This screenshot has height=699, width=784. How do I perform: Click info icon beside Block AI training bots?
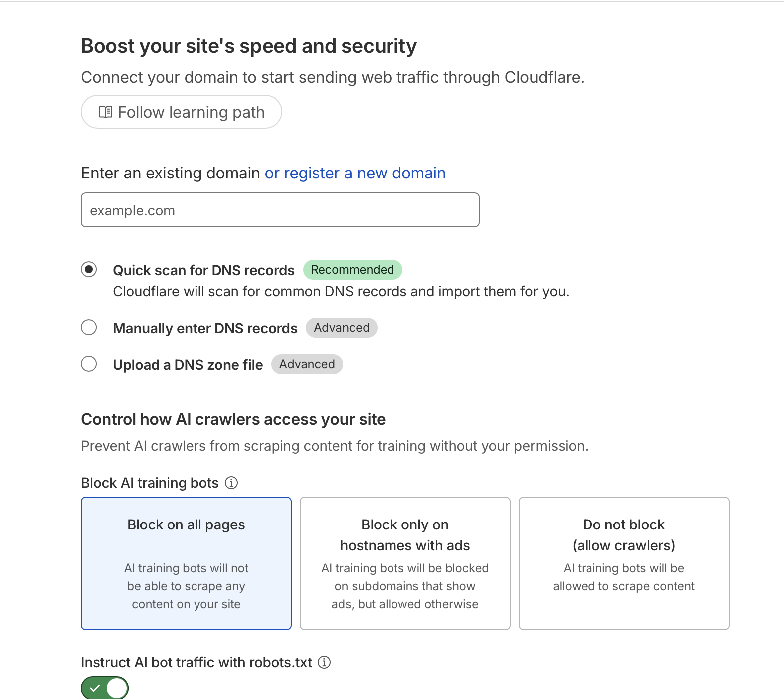tap(231, 483)
